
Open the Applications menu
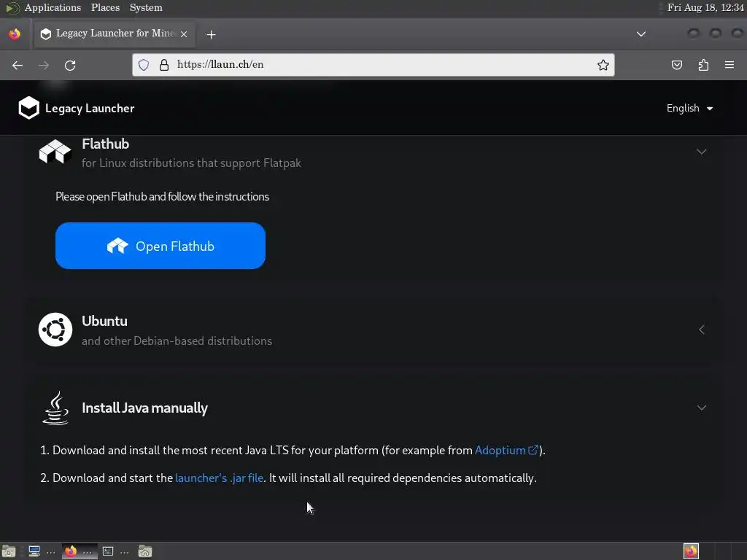[53, 7]
